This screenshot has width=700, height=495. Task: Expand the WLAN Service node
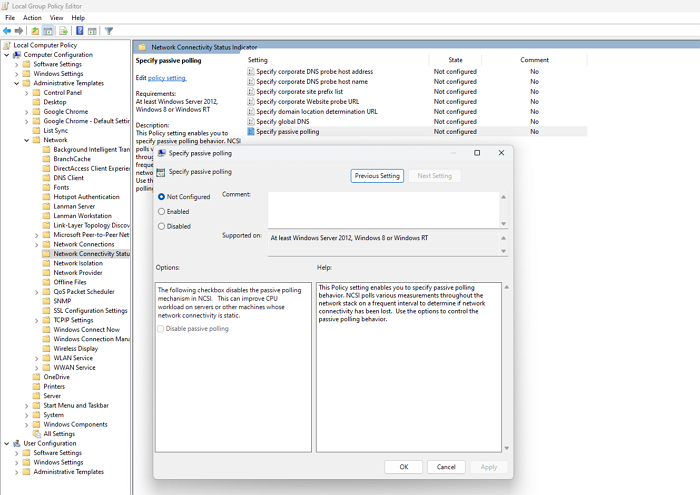37,358
